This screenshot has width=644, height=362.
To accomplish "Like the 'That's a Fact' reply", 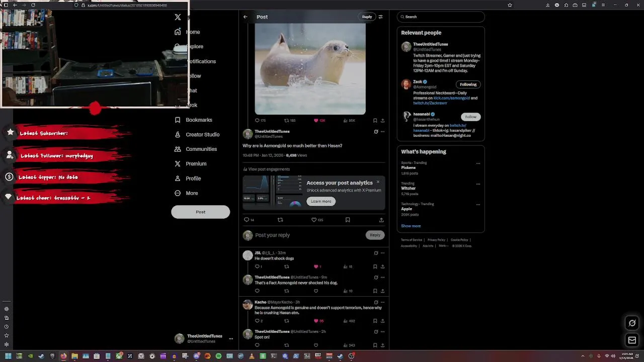I will pyautogui.click(x=316, y=291).
